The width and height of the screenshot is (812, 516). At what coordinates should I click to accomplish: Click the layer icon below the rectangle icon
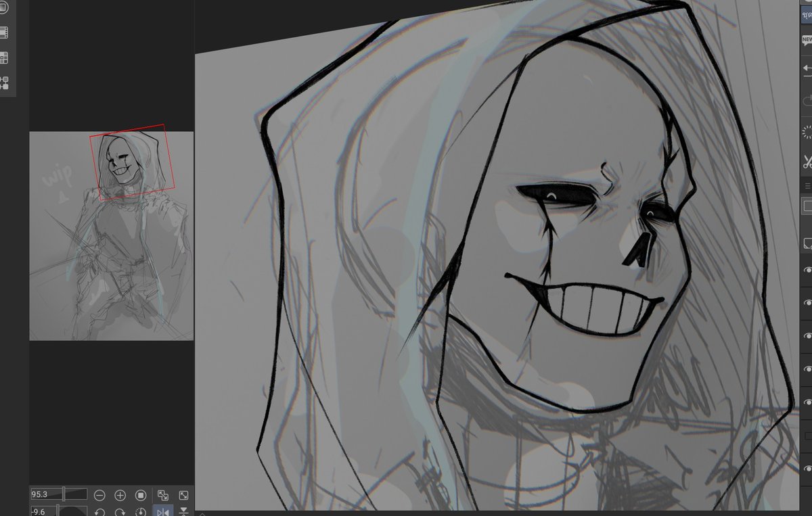[807, 243]
